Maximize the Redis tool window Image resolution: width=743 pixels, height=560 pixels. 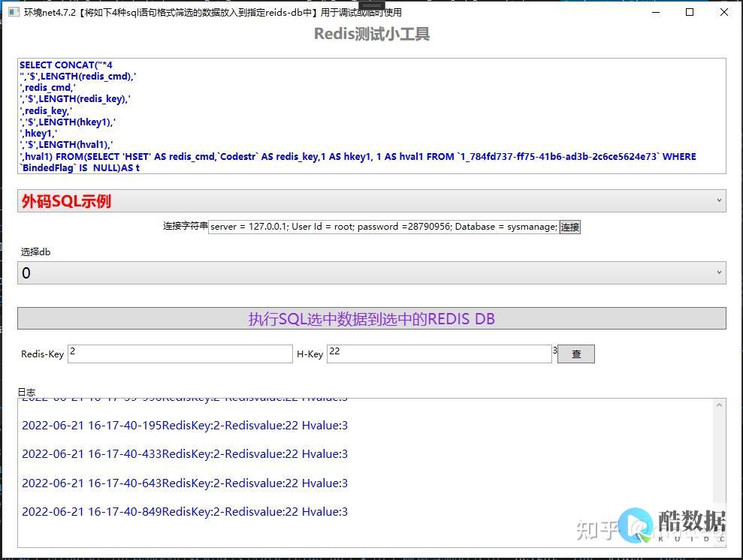coord(690,12)
